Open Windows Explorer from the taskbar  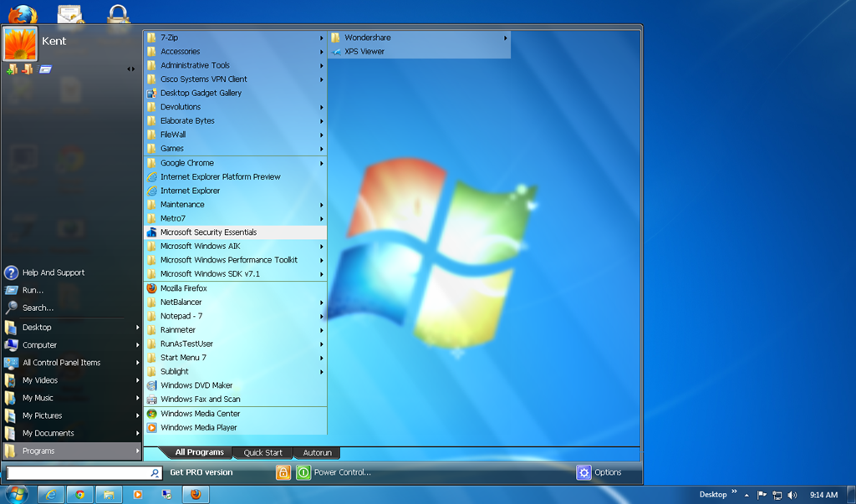(x=110, y=495)
